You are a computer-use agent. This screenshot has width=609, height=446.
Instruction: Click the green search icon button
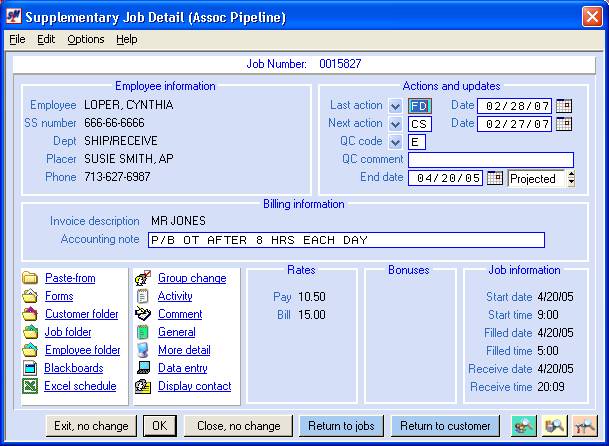click(x=524, y=426)
